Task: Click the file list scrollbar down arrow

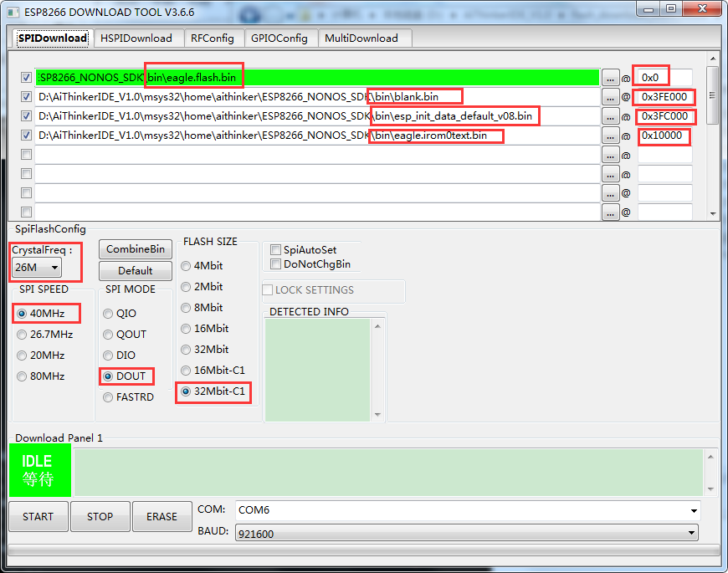Action: [713, 214]
